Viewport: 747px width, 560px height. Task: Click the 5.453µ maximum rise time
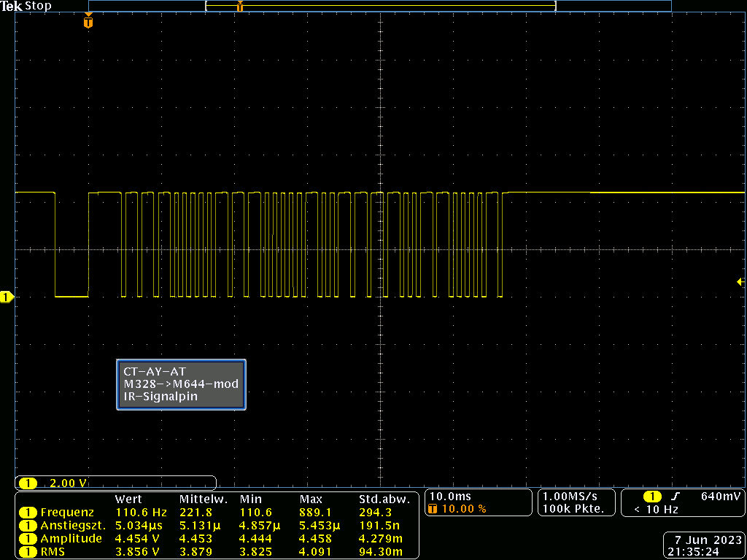[x=320, y=526]
